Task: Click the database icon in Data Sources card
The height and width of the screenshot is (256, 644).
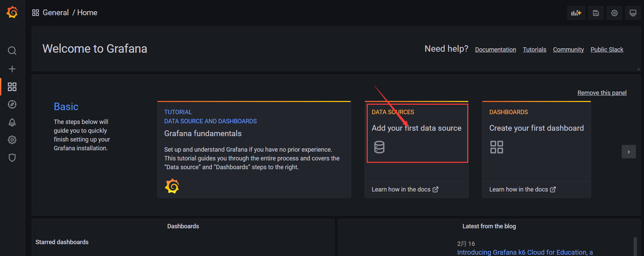Action: (x=379, y=147)
